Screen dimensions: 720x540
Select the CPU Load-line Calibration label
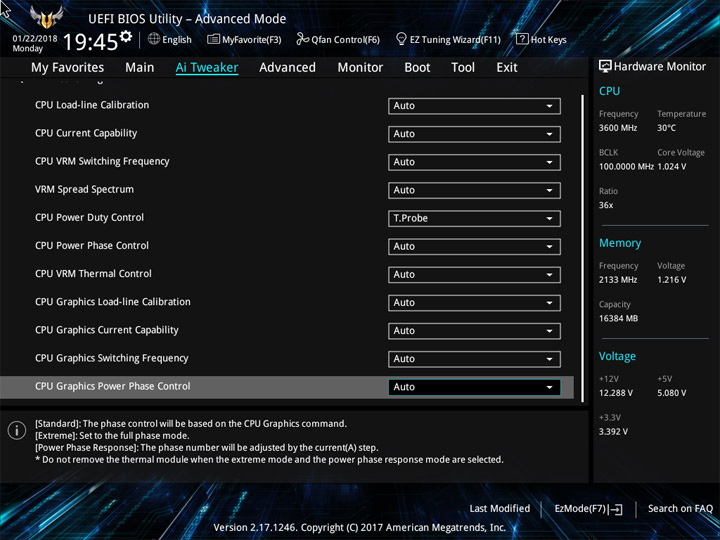coord(92,105)
